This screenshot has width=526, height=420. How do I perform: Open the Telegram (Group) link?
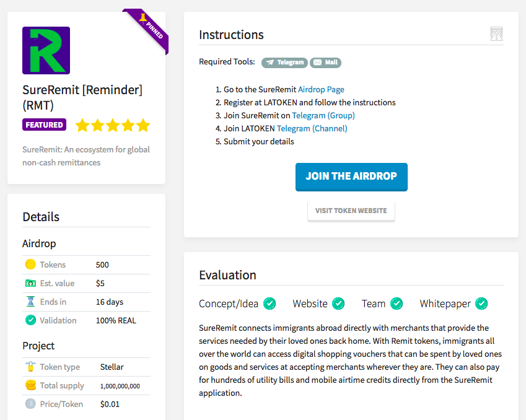(323, 115)
